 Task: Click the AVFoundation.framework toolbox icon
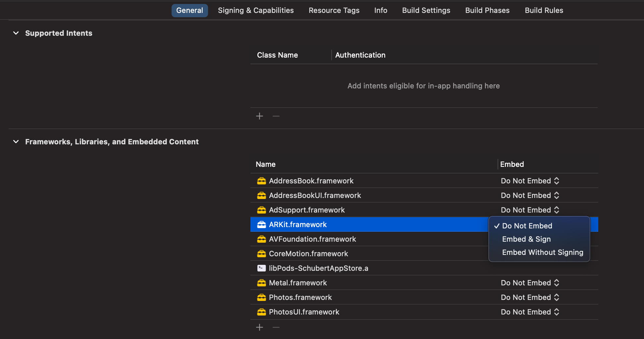click(x=261, y=239)
